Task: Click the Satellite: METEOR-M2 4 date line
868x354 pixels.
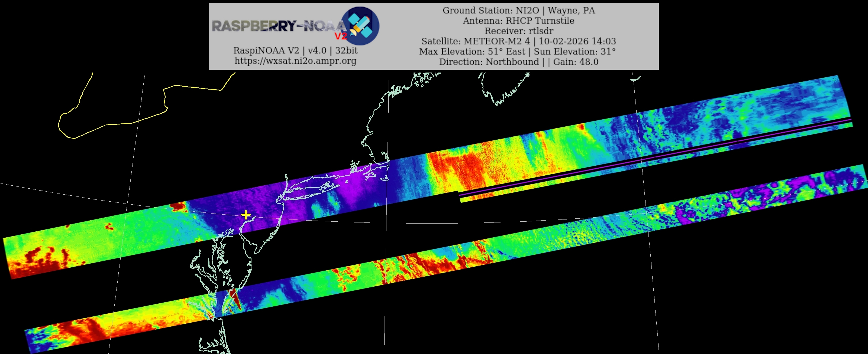Action: [x=519, y=41]
